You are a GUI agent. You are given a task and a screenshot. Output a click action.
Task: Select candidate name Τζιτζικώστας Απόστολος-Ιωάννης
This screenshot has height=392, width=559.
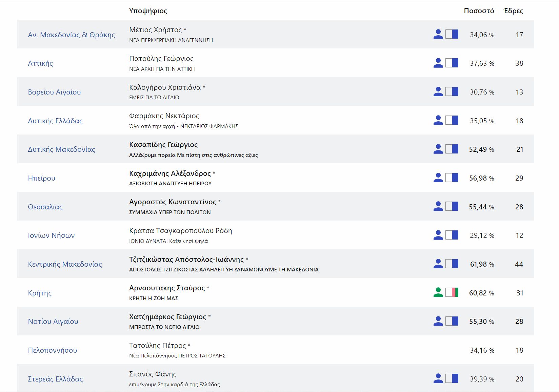point(186,260)
